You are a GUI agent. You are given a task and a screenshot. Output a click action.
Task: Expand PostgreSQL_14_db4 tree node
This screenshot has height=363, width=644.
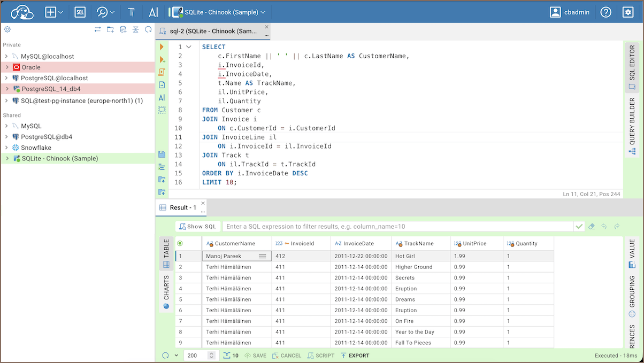[6, 89]
